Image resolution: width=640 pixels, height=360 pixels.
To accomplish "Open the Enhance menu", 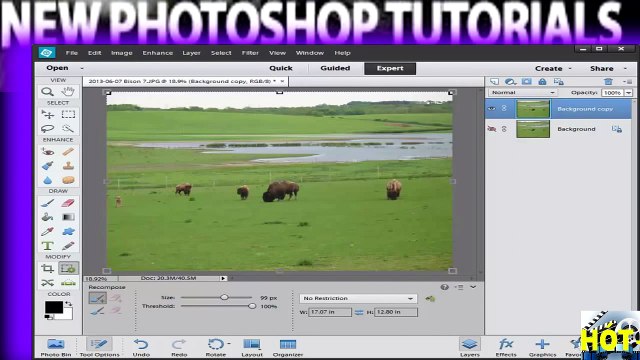I will pos(158,53).
